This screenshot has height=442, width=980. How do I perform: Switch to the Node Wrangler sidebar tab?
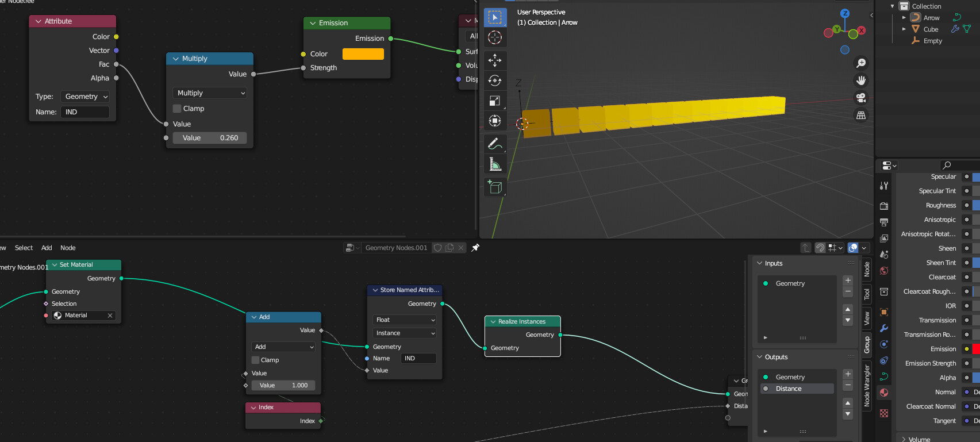click(867, 386)
